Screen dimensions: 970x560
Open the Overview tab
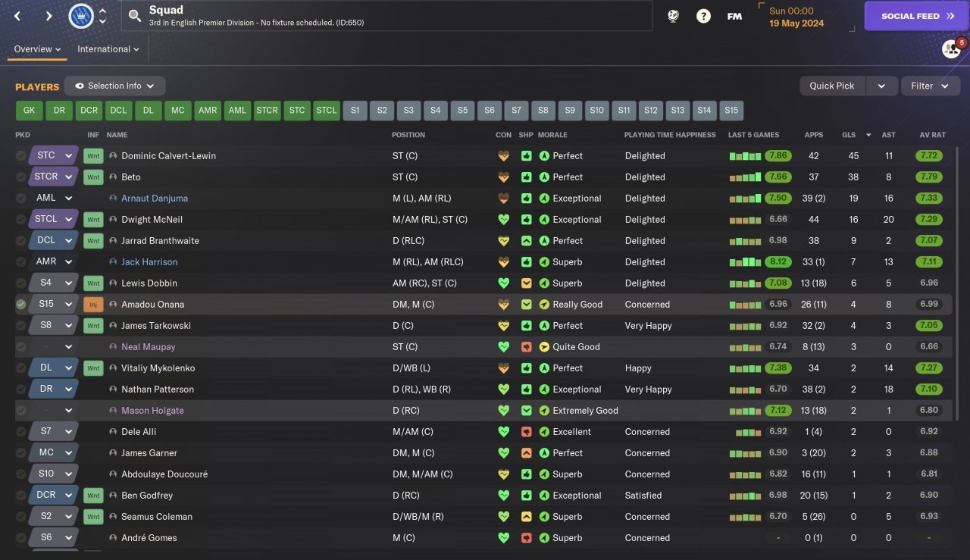click(x=37, y=49)
